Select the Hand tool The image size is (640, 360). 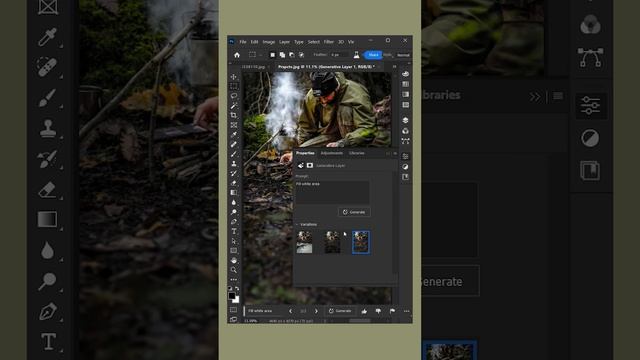pos(234,260)
